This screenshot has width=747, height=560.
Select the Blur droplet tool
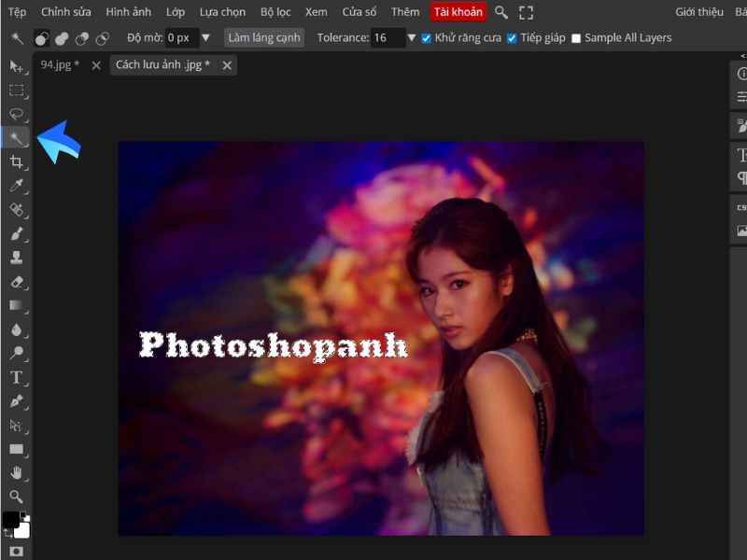point(16,329)
